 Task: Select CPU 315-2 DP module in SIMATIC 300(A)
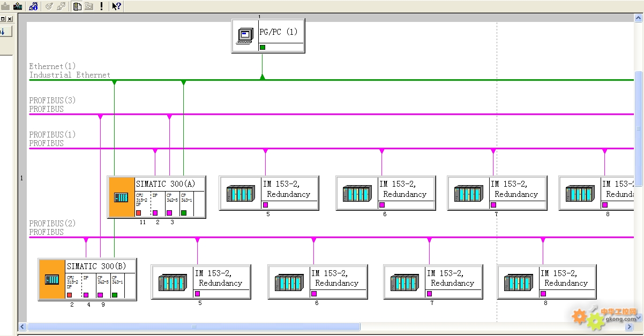pyautogui.click(x=142, y=204)
